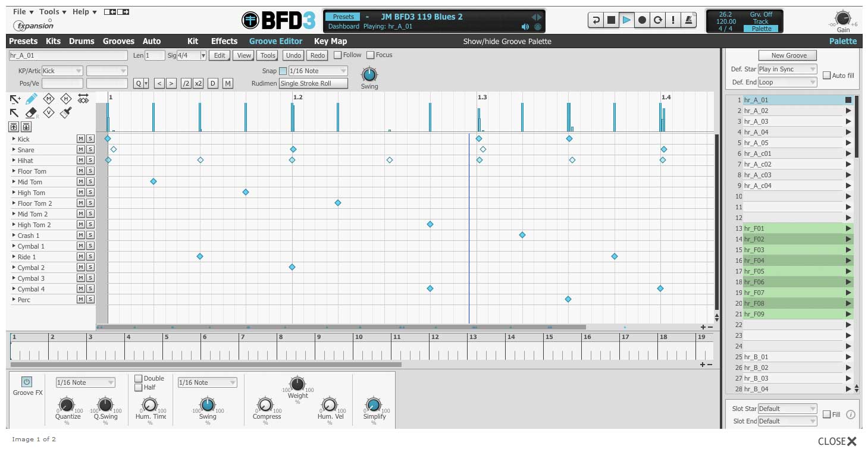Toggle the Groove FX power button
Image resolution: width=868 pixels, height=452 pixels.
coord(27,382)
